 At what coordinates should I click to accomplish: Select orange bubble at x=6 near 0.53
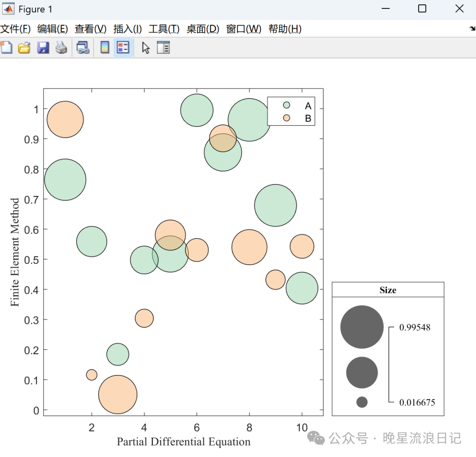coord(197,250)
